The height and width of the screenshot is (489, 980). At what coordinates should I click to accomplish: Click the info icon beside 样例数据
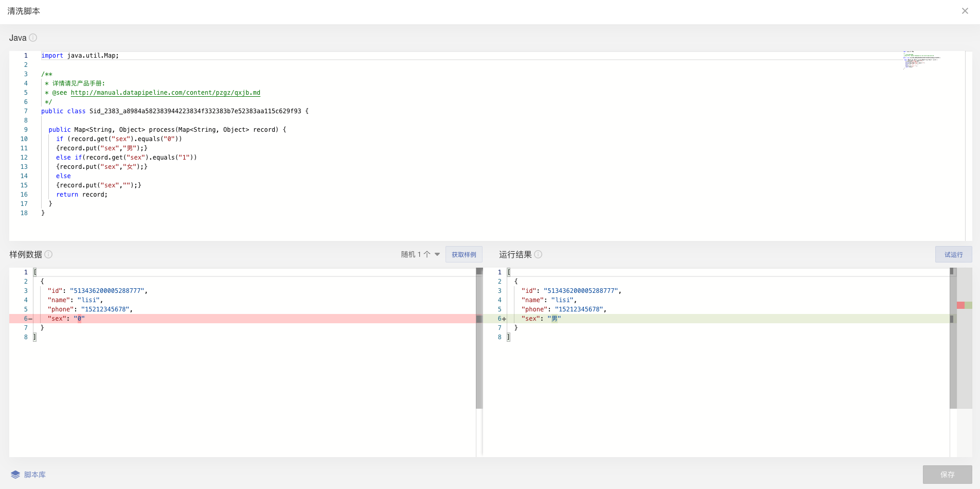[x=48, y=254]
